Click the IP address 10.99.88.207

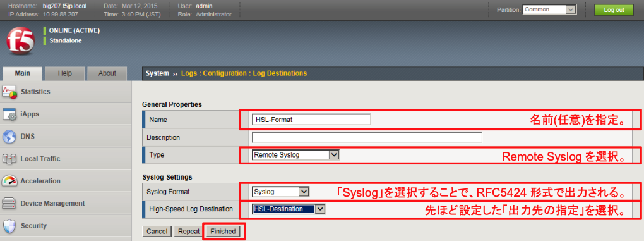(x=61, y=15)
